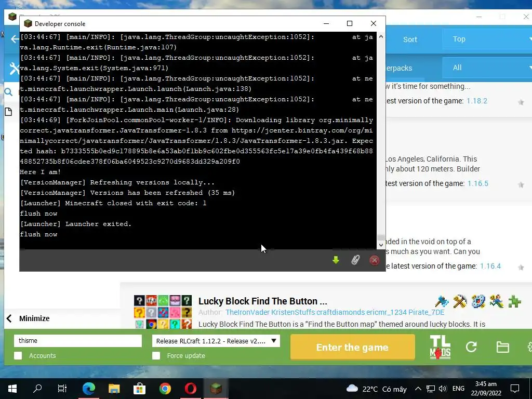Click the red kill-process icon in console
This screenshot has height=399, width=532.
click(374, 260)
